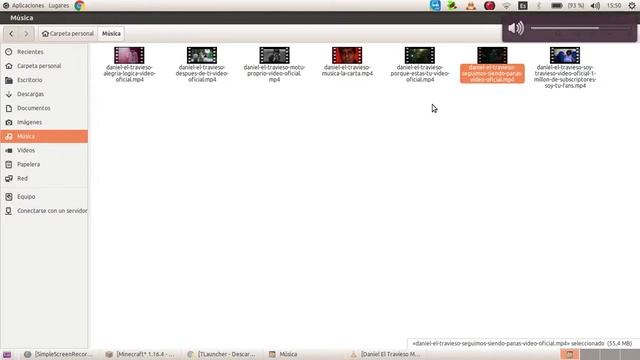The height and width of the screenshot is (360, 640).
Task: Open Equipo in the sidebar
Action: click(x=44, y=197)
